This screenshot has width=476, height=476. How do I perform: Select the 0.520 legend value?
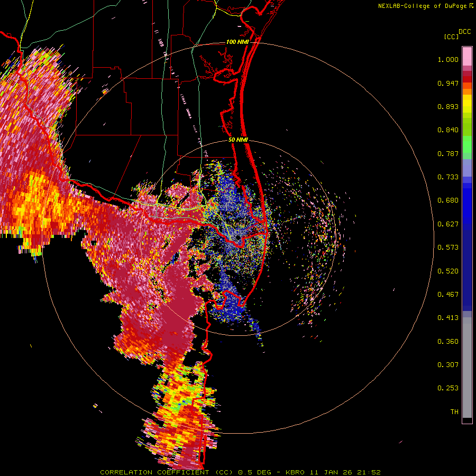pyautogui.click(x=448, y=271)
